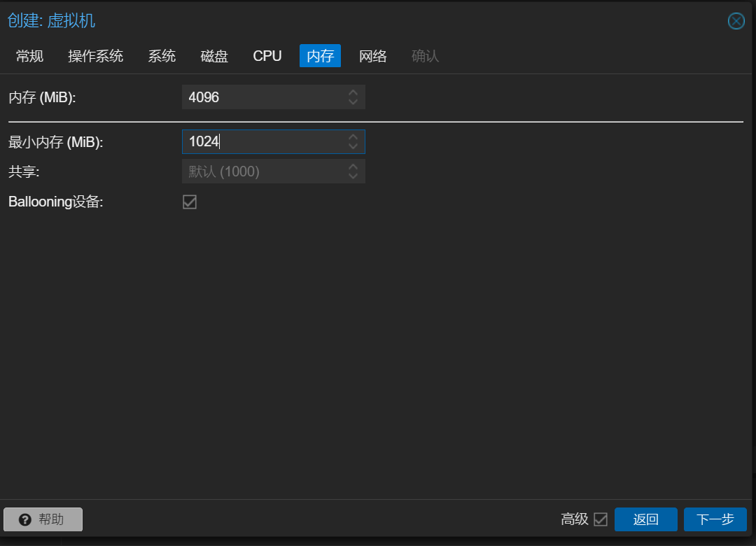Increase memory (MiB) with up arrow
Screen dimensions: 756x546
[353, 92]
